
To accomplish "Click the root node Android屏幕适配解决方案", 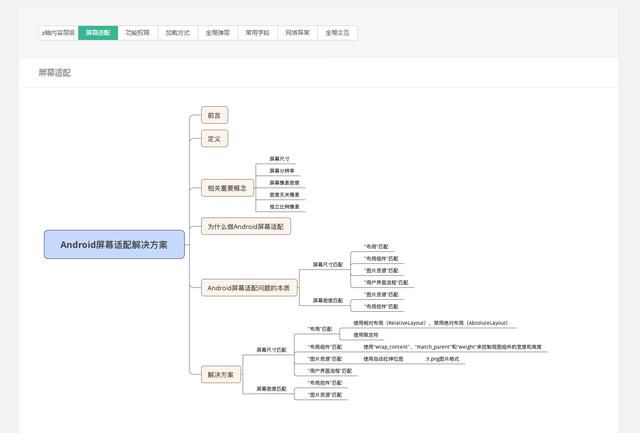I will coord(114,244).
